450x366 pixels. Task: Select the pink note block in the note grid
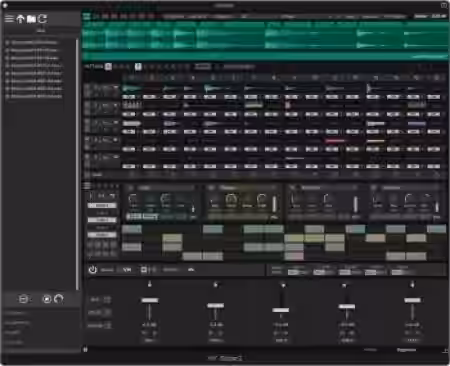(294, 256)
